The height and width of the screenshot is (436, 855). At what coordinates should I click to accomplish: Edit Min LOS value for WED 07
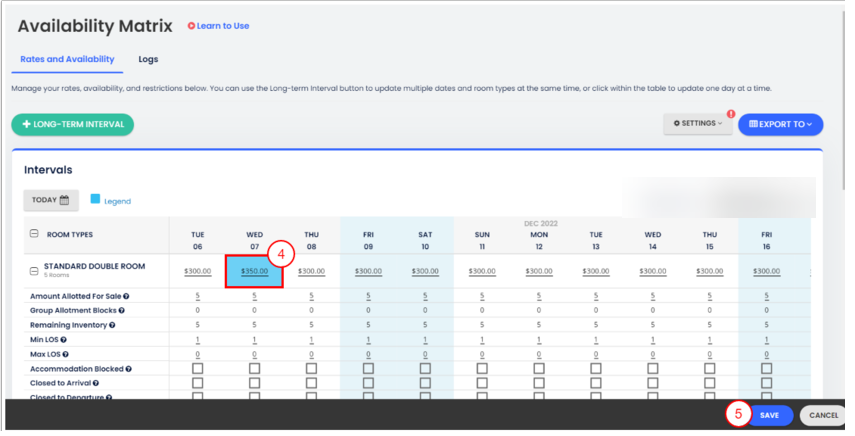(x=255, y=340)
